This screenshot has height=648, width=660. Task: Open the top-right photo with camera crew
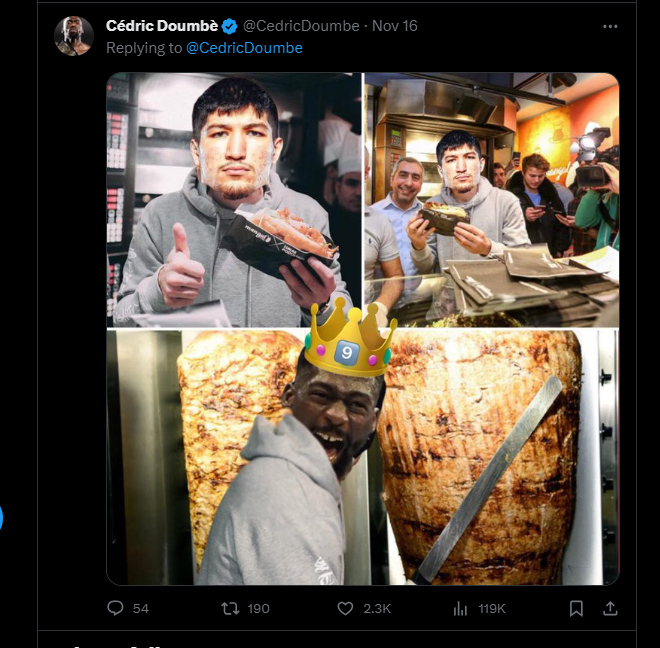click(491, 200)
